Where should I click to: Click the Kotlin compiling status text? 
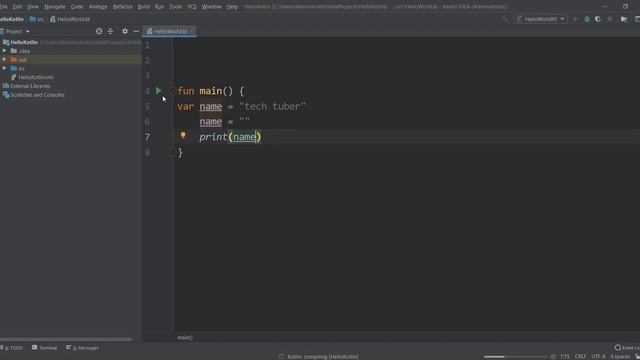pyautogui.click(x=323, y=356)
